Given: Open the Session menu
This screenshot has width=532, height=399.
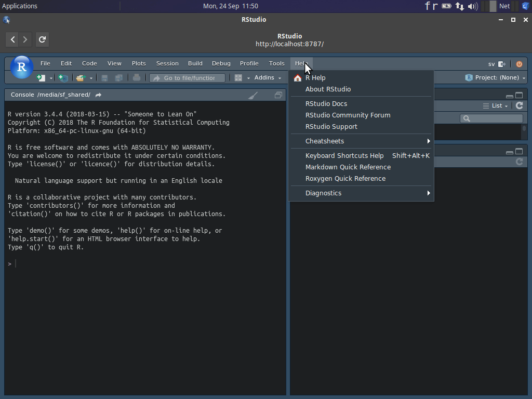Looking at the screenshot, I should pyautogui.click(x=167, y=63).
